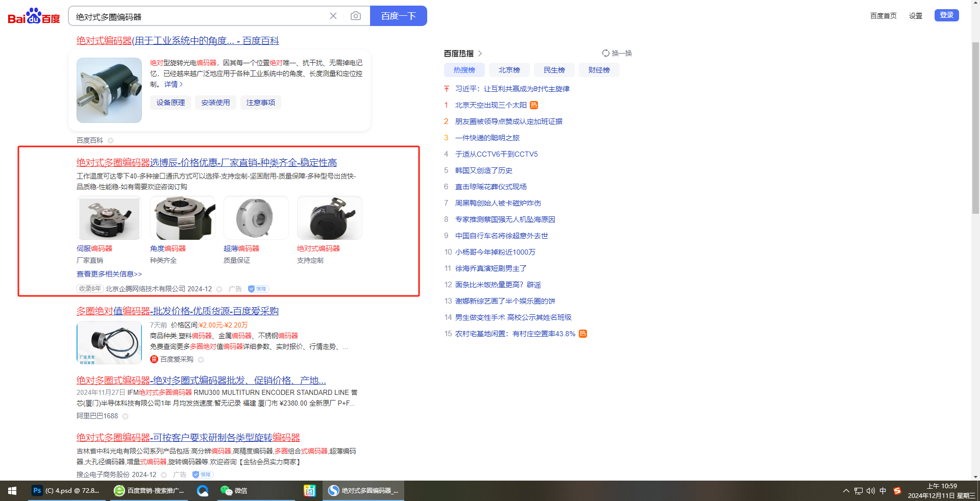Click the 百度一下 search button

tap(399, 16)
